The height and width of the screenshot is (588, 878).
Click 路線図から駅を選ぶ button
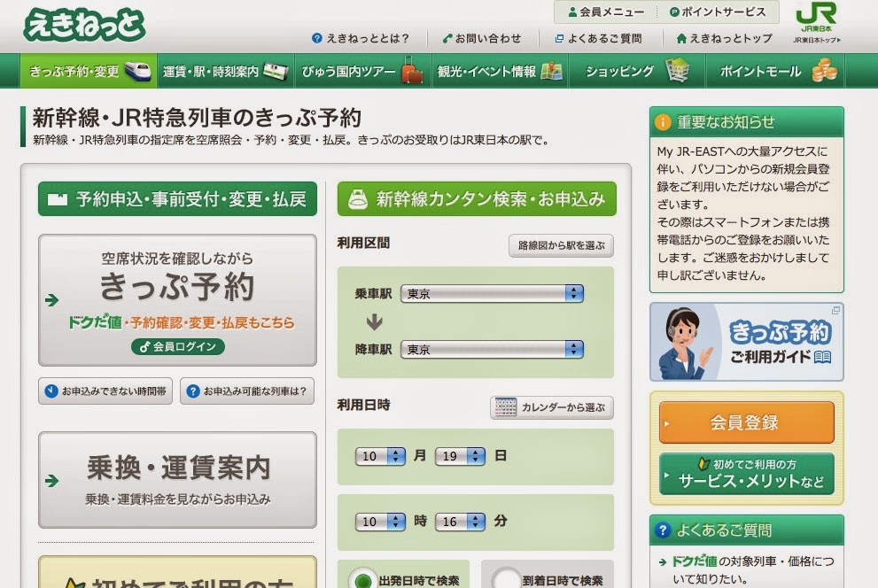point(561,245)
